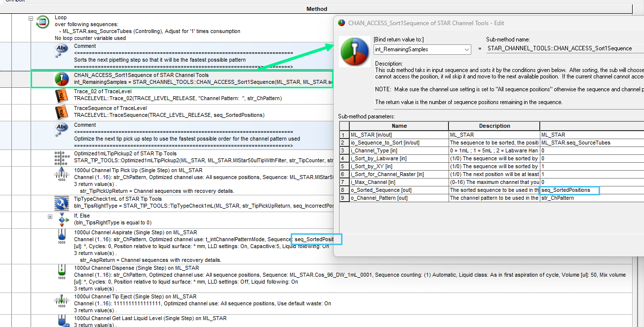Screen dimensions: 644x327
Task: Select the 1000ul Channel Tip Eject icon
Action: [62, 300]
